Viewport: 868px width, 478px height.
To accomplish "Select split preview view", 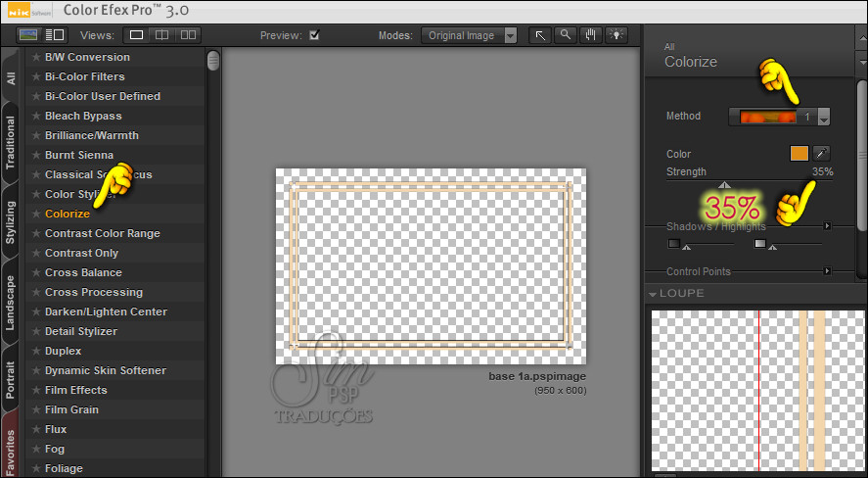I will coord(161,35).
